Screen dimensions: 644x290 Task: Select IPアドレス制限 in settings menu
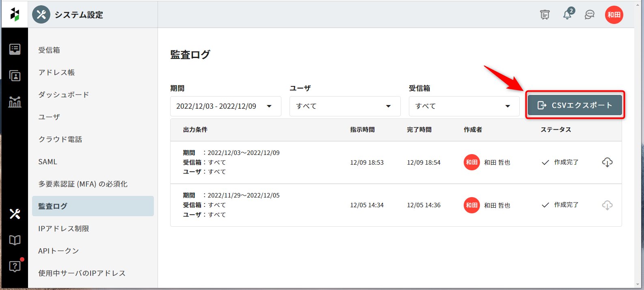[64, 228]
